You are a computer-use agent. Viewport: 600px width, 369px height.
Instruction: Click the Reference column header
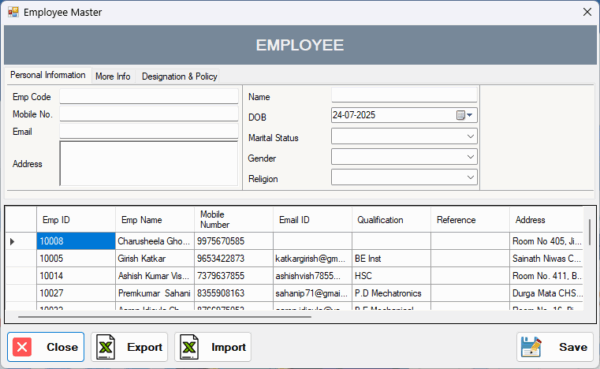[x=470, y=220]
